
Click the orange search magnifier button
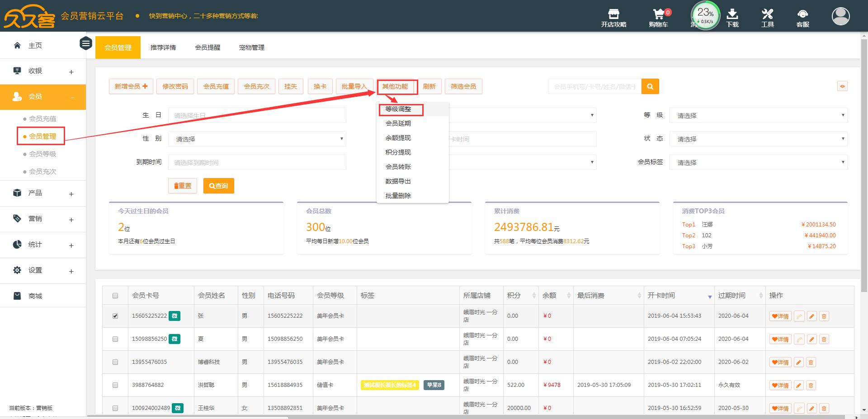click(650, 86)
